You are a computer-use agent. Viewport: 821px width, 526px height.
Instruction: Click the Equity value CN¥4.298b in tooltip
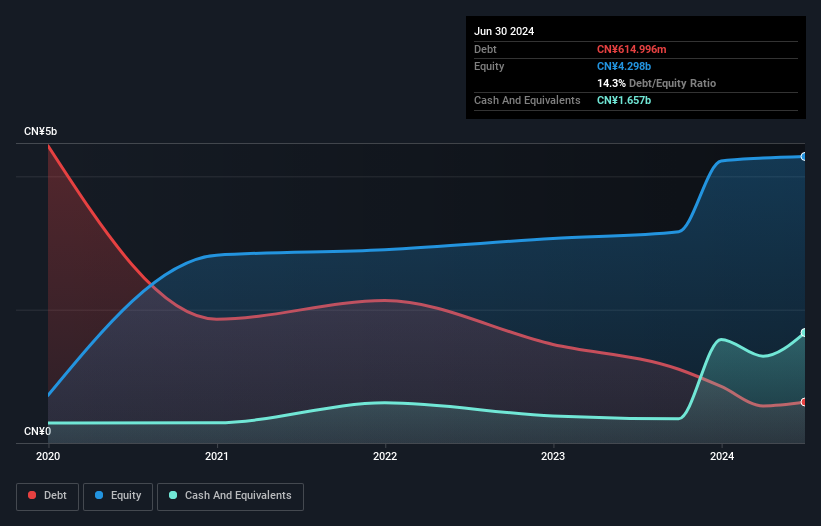[x=624, y=66]
